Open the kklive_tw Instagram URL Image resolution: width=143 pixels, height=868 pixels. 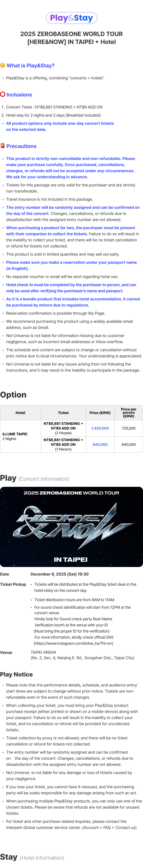73,643
